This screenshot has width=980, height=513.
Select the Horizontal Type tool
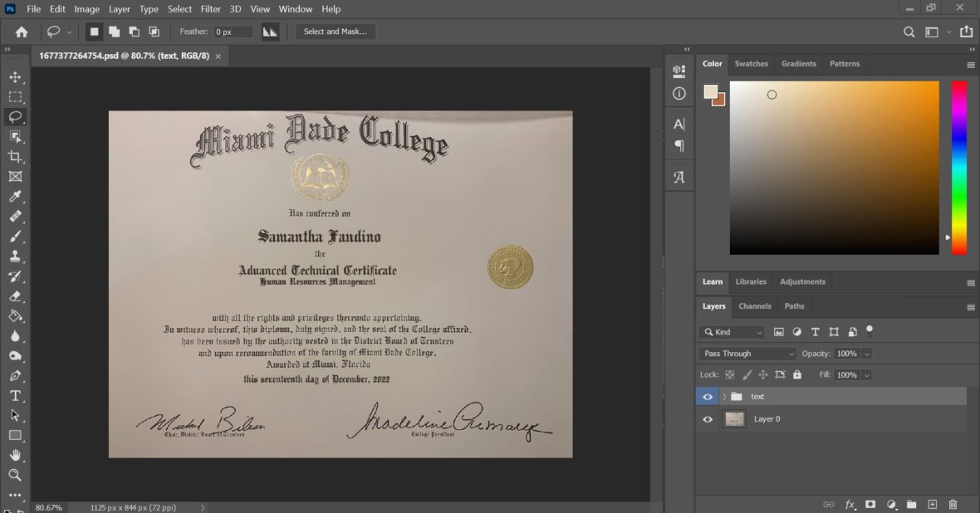tap(15, 395)
